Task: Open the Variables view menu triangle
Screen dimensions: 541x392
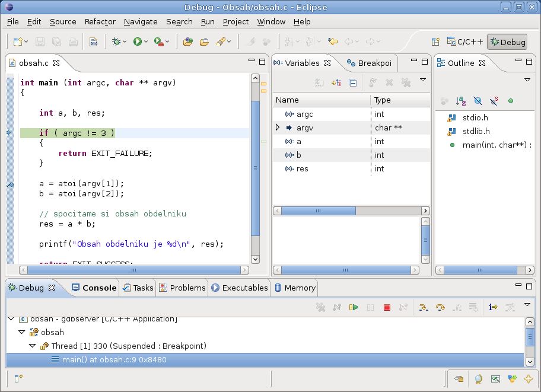Action: (x=422, y=80)
